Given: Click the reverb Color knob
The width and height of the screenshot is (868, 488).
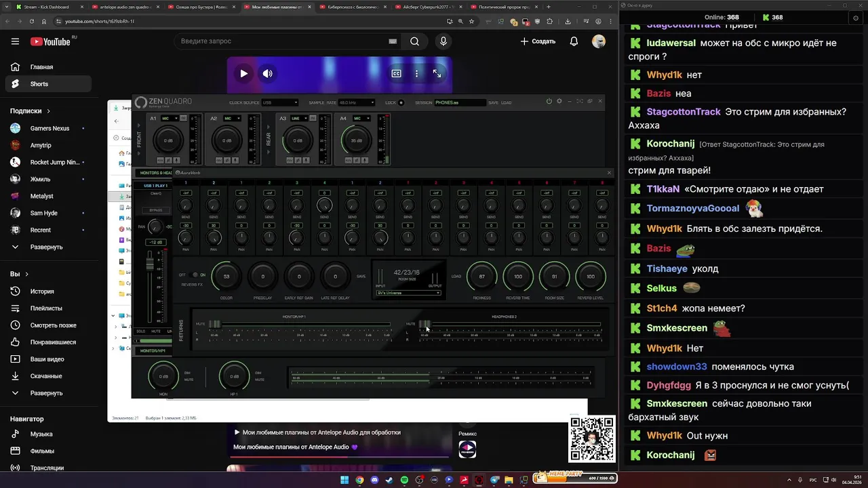Looking at the screenshot, I should click(x=226, y=276).
